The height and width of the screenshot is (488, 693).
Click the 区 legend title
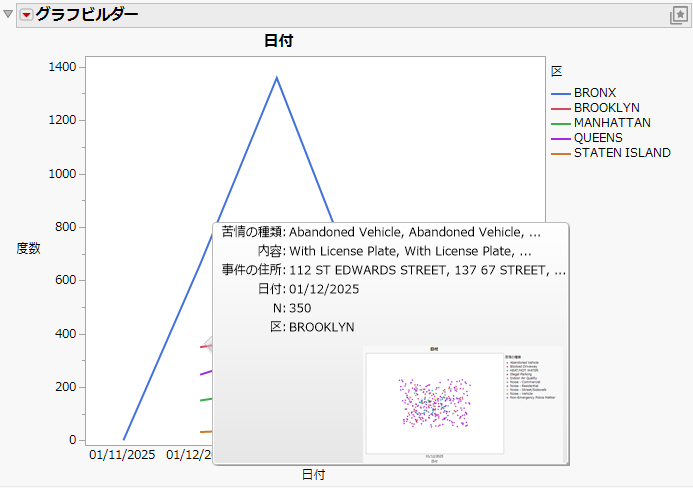(x=557, y=71)
